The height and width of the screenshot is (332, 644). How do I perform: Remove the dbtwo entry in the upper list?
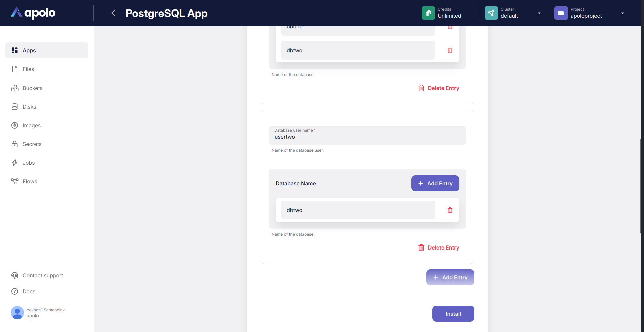[x=450, y=50]
